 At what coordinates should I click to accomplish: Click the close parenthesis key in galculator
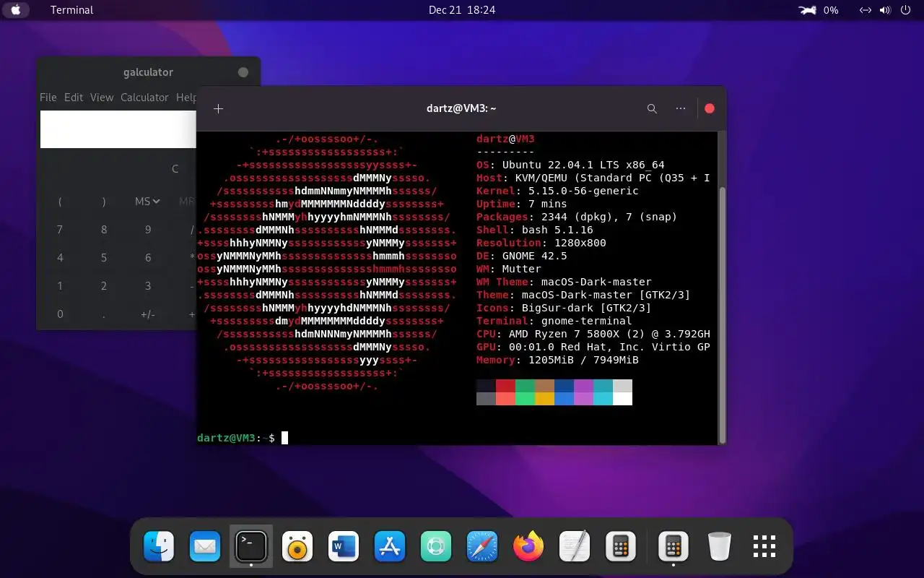coord(104,202)
